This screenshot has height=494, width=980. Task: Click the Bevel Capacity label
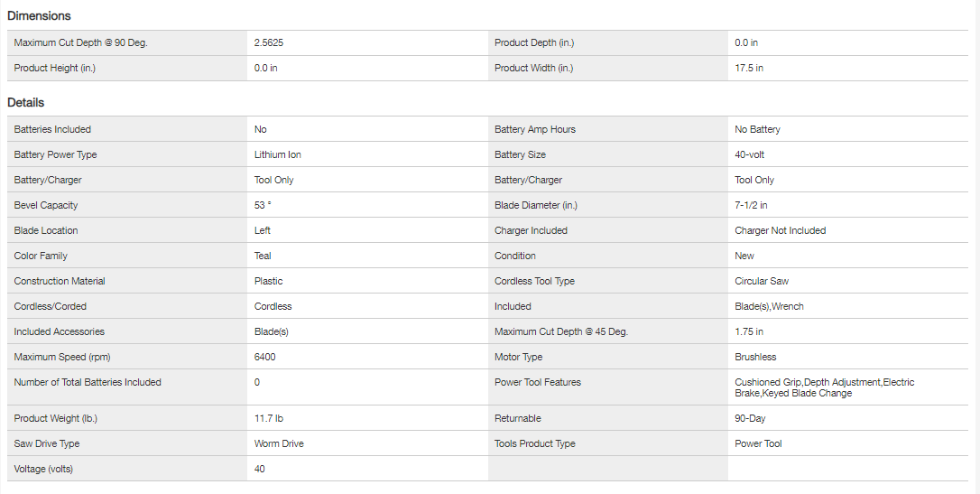click(x=47, y=205)
